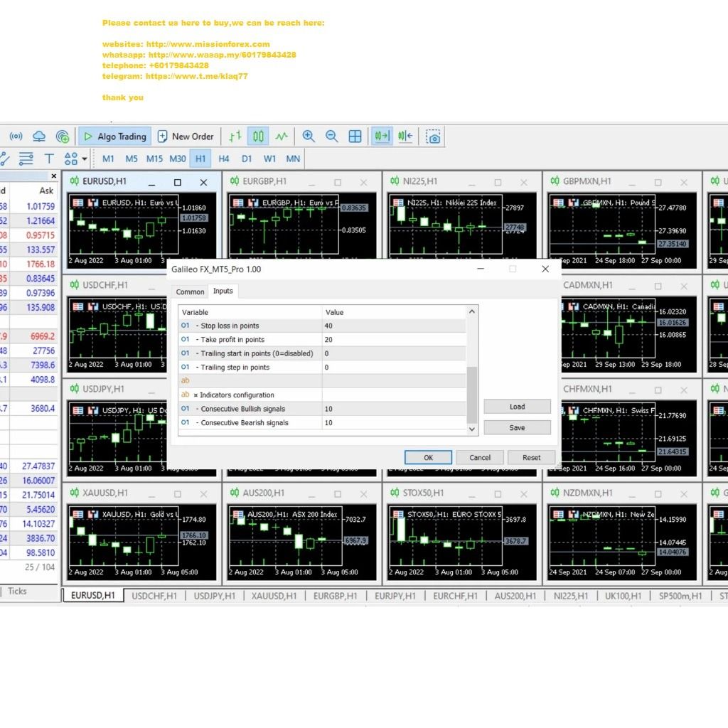Click the chart icon in NZDMXN,H1 title bar

[555, 493]
